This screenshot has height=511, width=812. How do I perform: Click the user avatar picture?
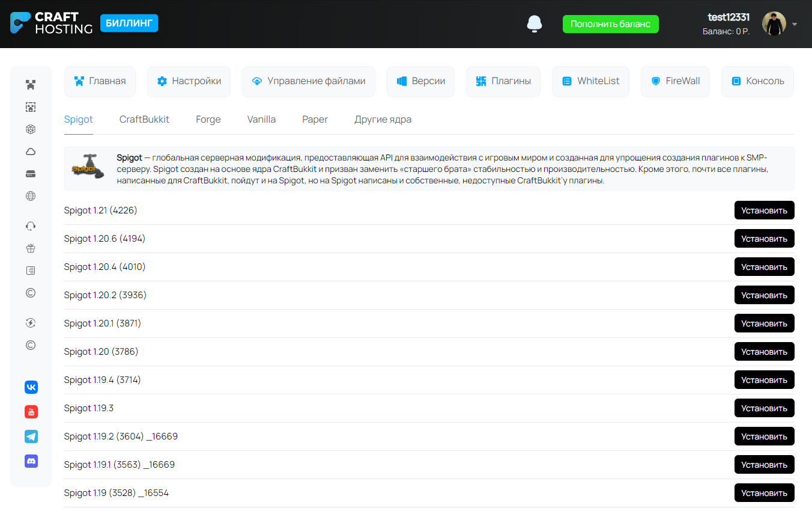pyautogui.click(x=774, y=23)
